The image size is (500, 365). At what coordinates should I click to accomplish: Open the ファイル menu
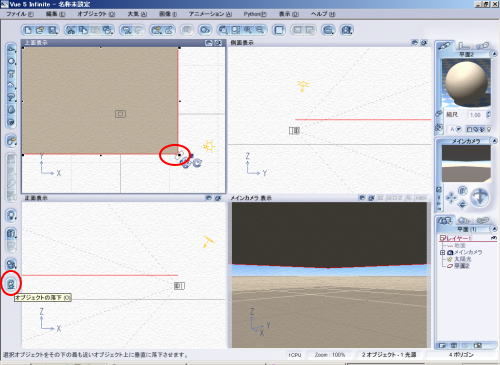point(20,14)
